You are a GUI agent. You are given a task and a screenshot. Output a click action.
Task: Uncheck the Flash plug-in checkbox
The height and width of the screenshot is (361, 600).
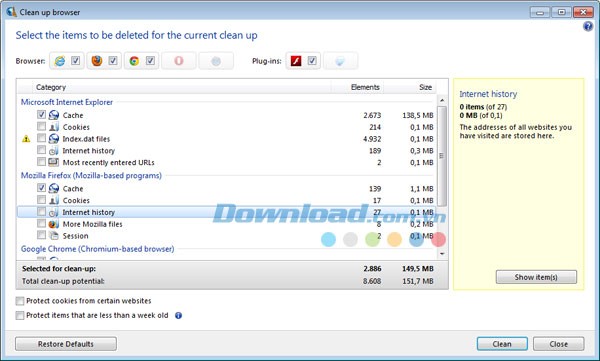tap(312, 60)
